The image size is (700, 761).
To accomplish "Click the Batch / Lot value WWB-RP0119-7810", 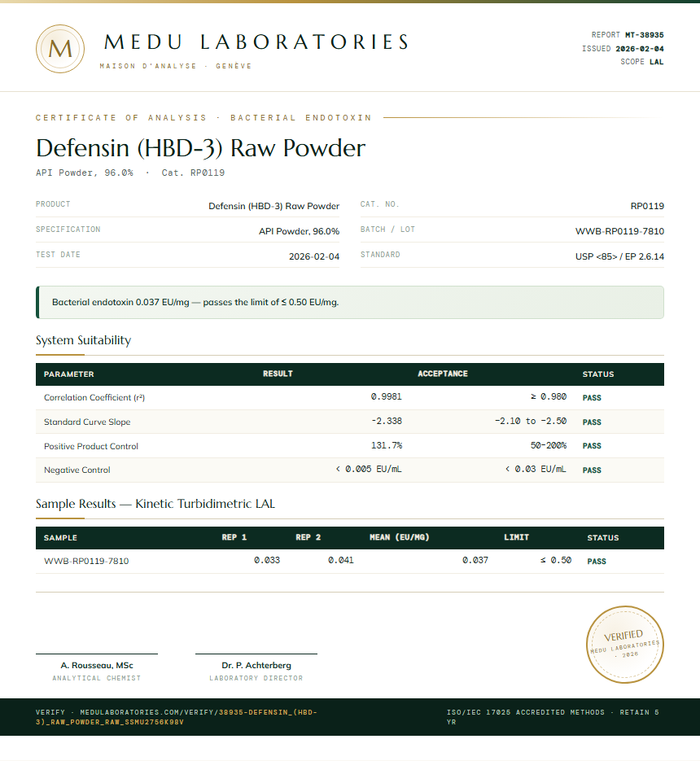I will coord(619,231).
